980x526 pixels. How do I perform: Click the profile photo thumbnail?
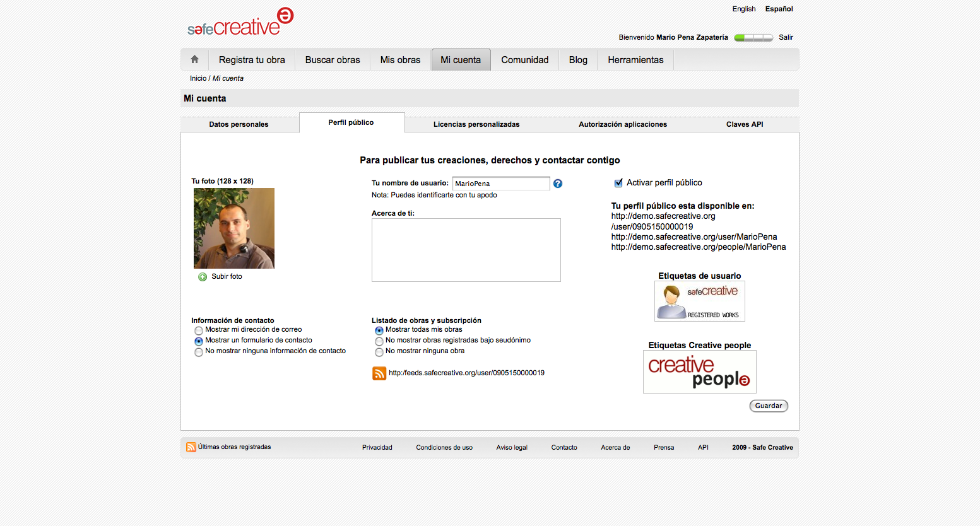pyautogui.click(x=234, y=228)
